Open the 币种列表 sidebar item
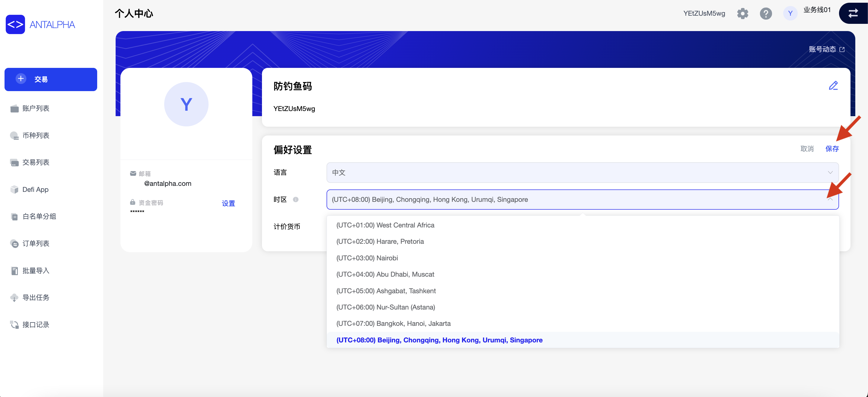 35,135
